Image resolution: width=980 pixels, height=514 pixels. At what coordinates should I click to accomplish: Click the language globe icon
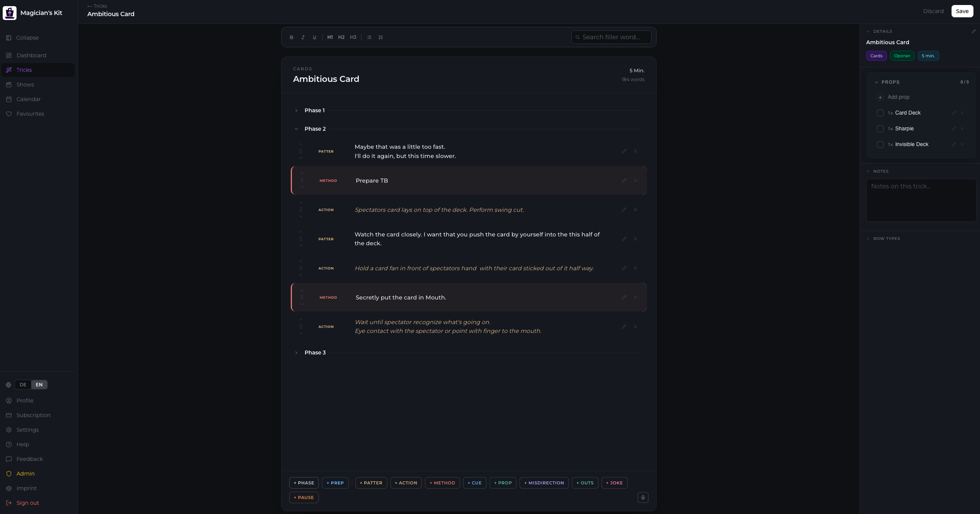pos(8,385)
